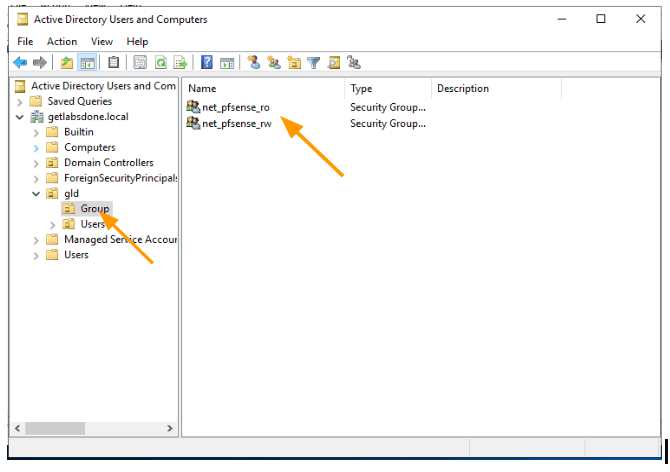Screen dimensions: 670x472
Task: Expand the Saved Queries node
Action: pyautogui.click(x=20, y=102)
